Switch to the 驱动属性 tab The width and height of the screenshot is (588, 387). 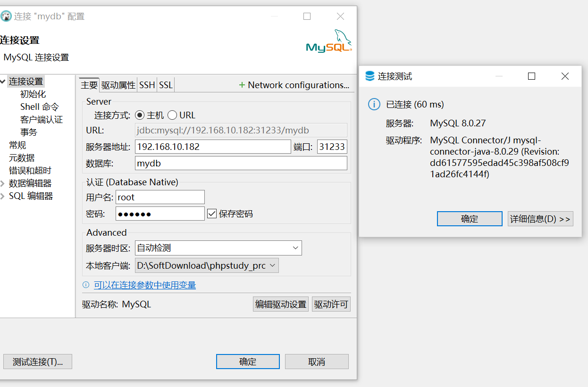(x=118, y=85)
